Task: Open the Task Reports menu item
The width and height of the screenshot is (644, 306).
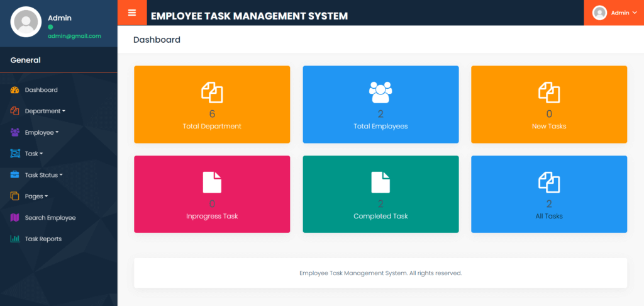Action: 43,239
